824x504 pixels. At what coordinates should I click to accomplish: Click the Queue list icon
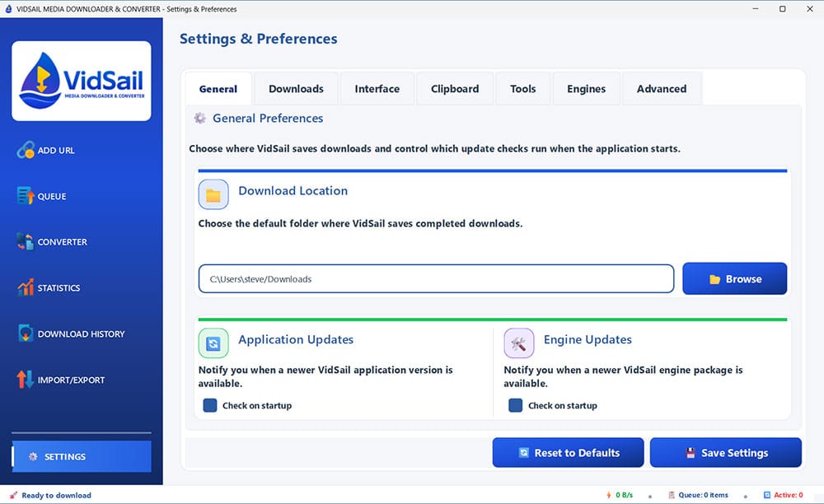tap(26, 196)
